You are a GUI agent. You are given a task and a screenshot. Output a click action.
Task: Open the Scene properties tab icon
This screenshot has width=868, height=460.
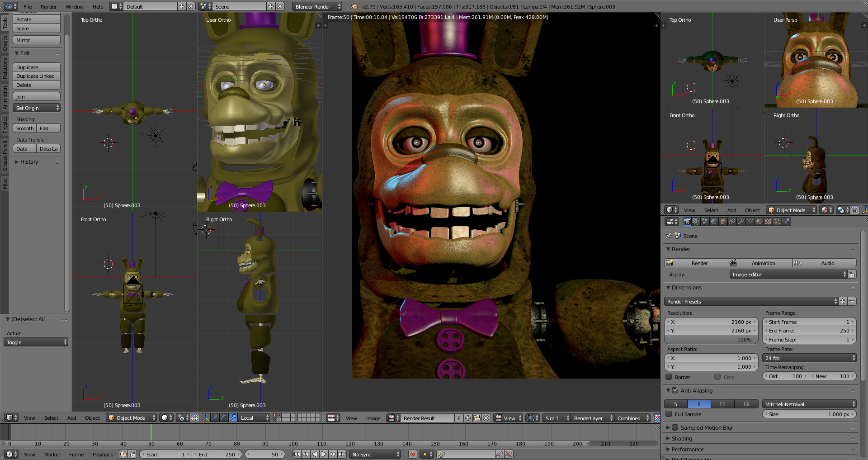click(705, 222)
